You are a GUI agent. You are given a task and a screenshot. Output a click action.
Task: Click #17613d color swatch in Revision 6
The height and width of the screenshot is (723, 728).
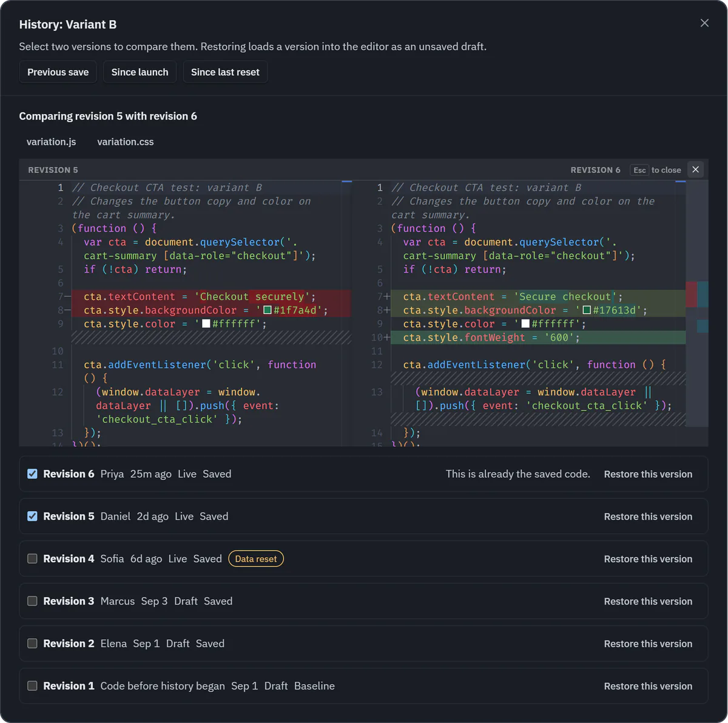587,310
